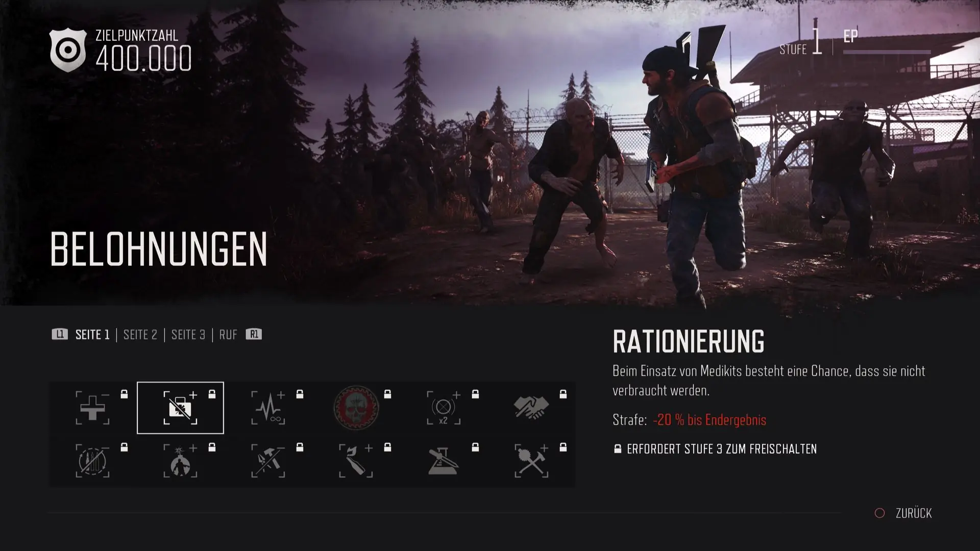The height and width of the screenshot is (551, 980).
Task: Switch to the Ruf tab
Action: click(x=228, y=335)
